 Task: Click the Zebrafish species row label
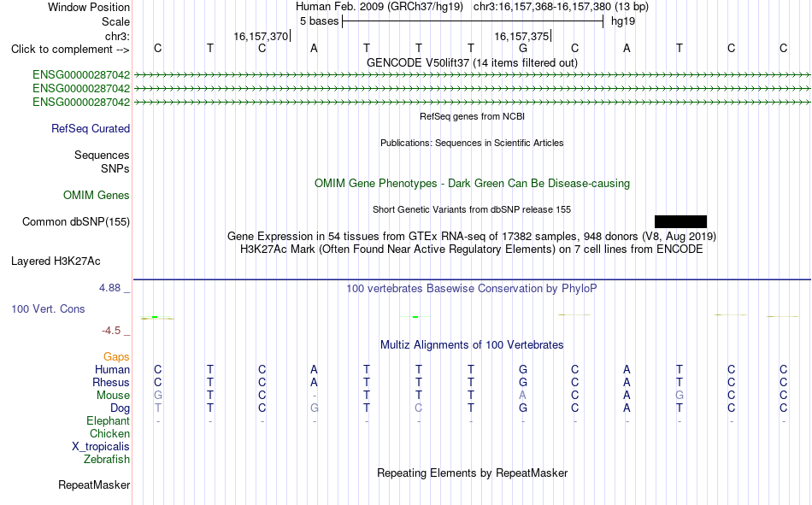107,459
